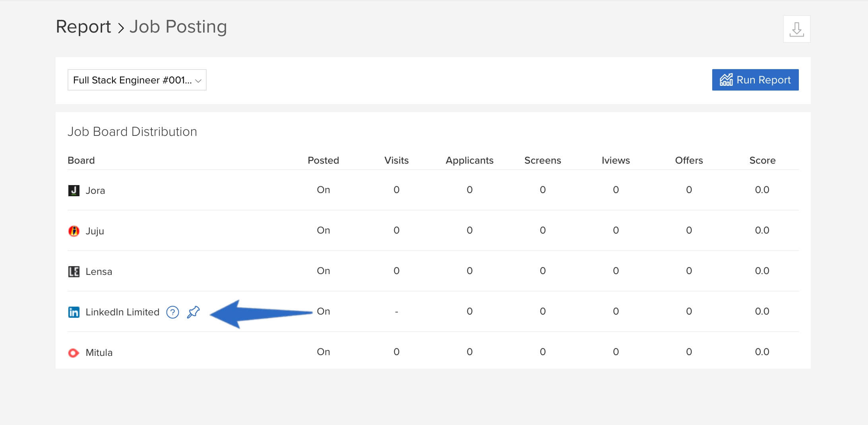Click the Score 0.0 for Mitula
The height and width of the screenshot is (425, 868).
click(x=762, y=352)
